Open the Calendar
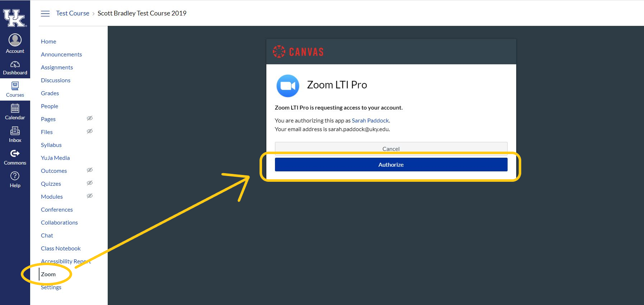The width and height of the screenshot is (644, 305). (x=15, y=112)
